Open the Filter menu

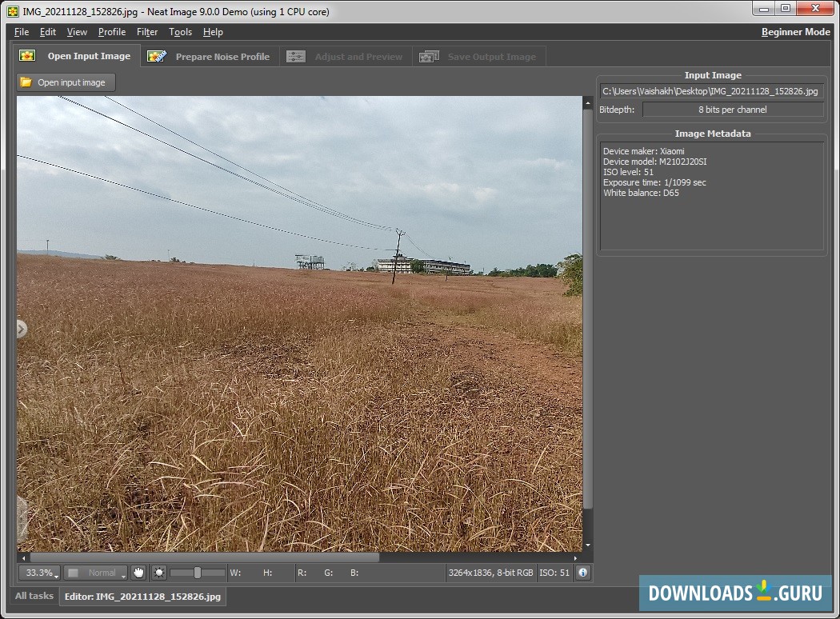[147, 32]
